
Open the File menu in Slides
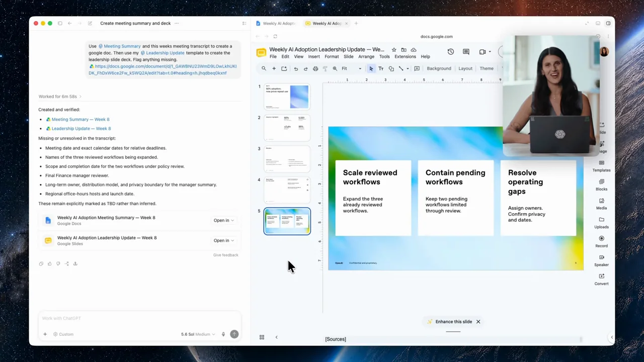[x=273, y=57]
